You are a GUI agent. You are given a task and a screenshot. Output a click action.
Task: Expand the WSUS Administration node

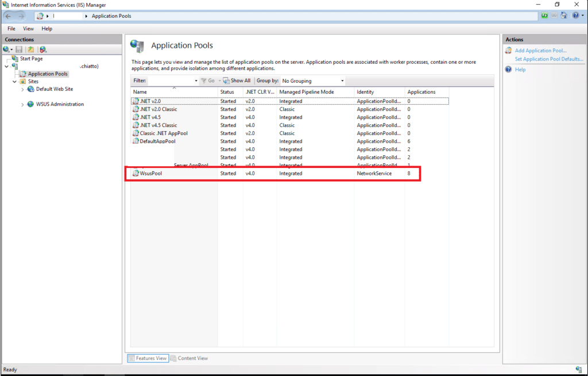pos(22,105)
